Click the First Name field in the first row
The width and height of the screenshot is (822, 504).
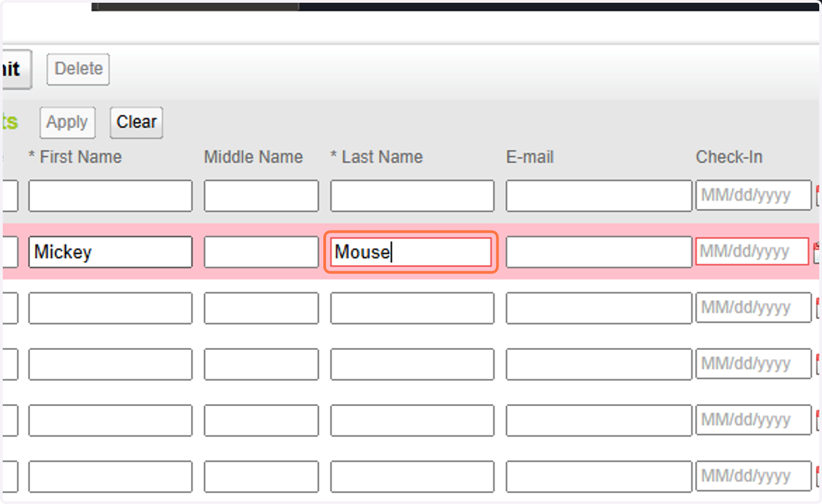pyautogui.click(x=110, y=196)
